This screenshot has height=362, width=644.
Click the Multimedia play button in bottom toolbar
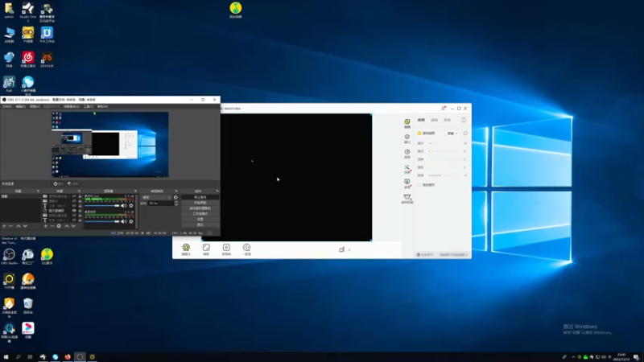click(226, 249)
